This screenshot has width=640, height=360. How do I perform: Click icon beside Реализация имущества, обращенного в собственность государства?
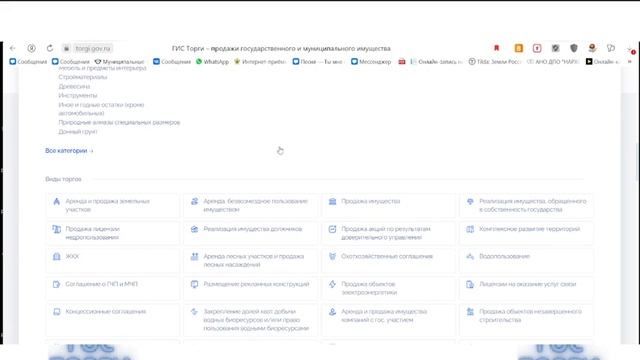(x=470, y=201)
